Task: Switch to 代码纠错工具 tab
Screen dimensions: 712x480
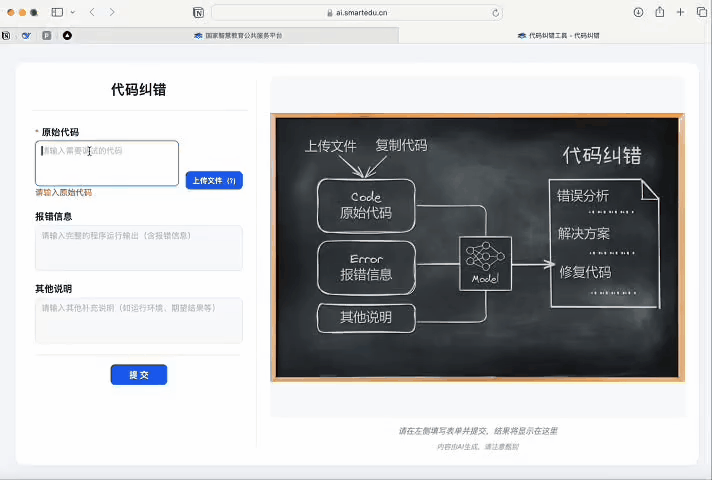Action: [x=558, y=35]
